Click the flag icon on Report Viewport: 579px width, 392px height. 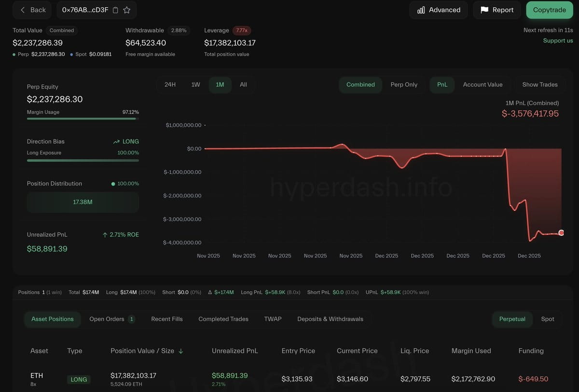484,10
